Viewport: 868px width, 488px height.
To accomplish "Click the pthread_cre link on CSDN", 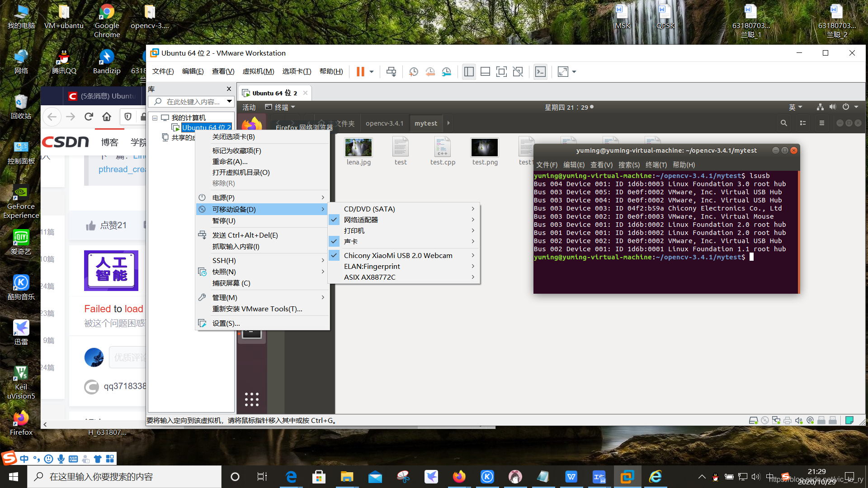I will click(122, 169).
